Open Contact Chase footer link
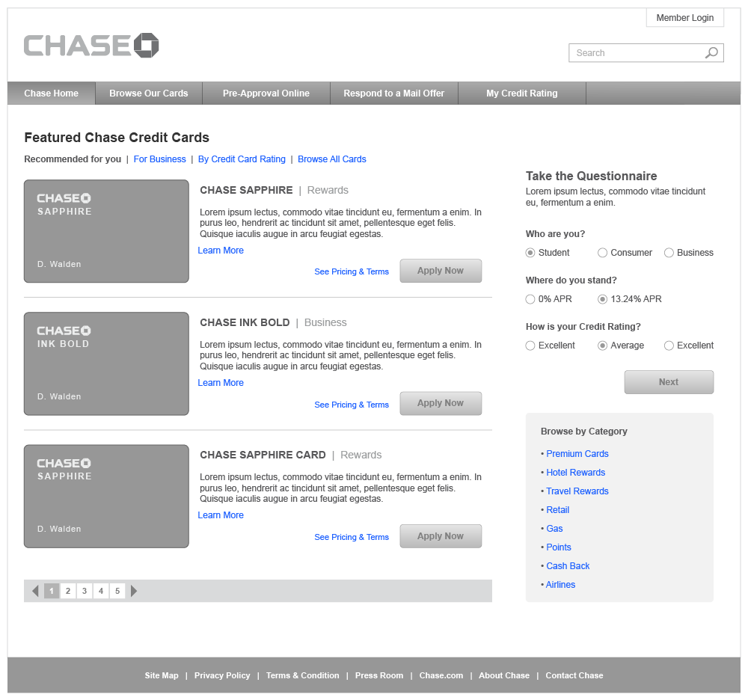This screenshot has width=748, height=700. click(574, 675)
